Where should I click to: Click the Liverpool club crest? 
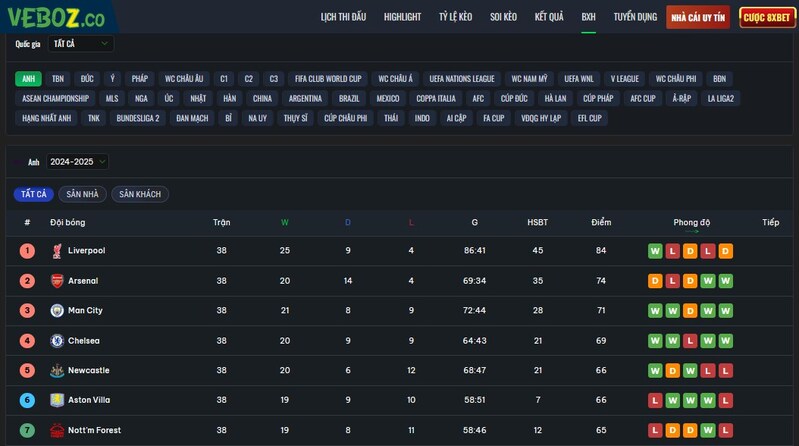57,251
